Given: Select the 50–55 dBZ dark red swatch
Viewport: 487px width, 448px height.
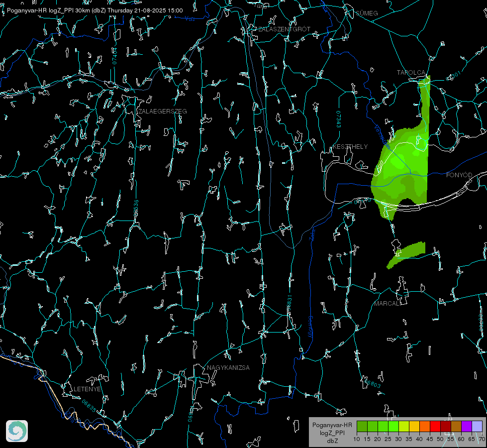Looking at the screenshot, I should (446, 426).
